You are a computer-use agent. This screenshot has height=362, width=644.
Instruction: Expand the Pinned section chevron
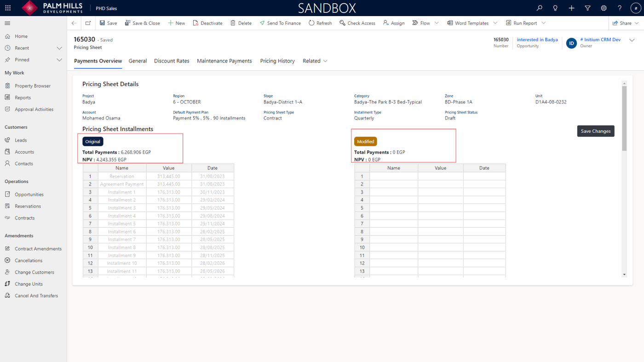(x=59, y=60)
